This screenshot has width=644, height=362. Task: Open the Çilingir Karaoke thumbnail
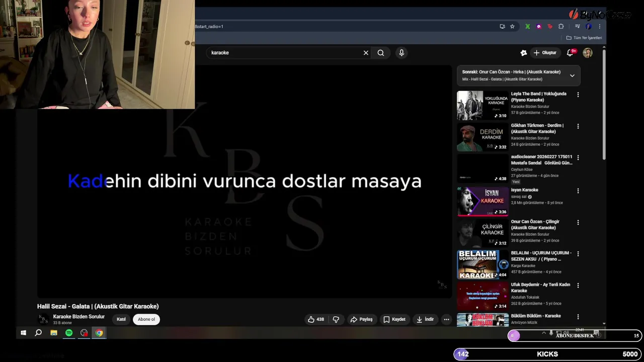point(482,233)
